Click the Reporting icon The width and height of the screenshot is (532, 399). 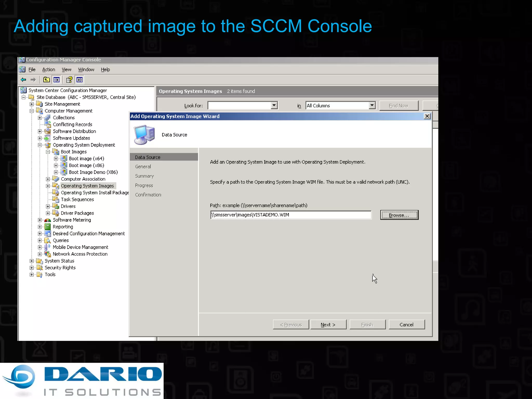(47, 227)
